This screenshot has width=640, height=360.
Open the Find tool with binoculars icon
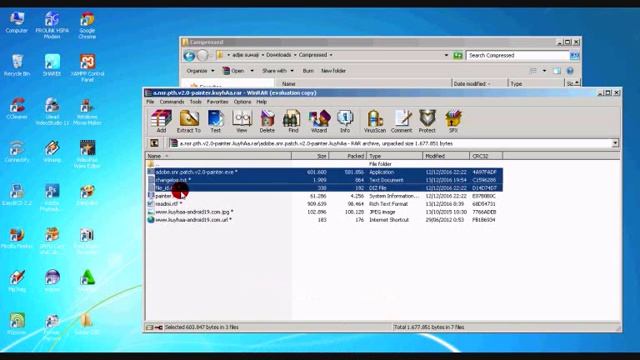pos(293,121)
